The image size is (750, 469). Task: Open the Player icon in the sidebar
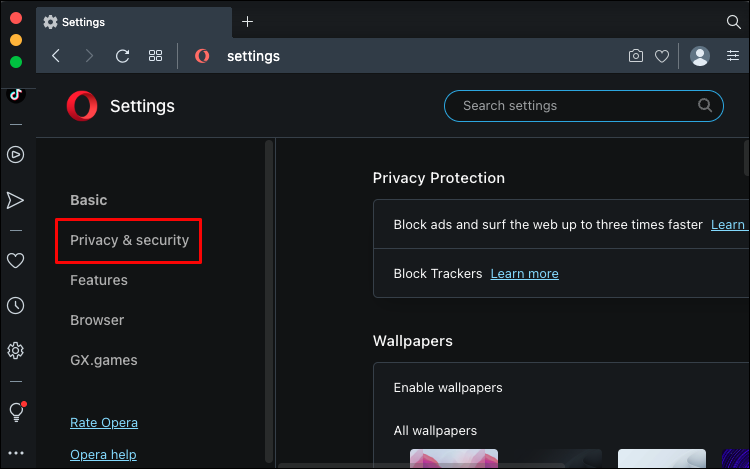pyautogui.click(x=15, y=154)
